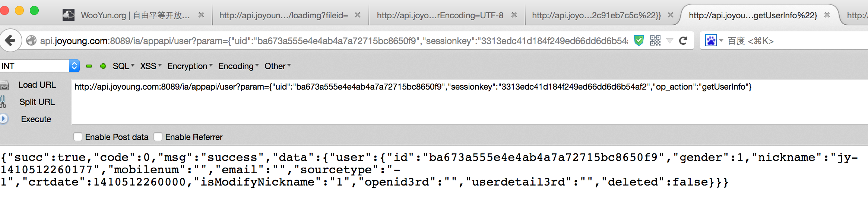The width and height of the screenshot is (868, 218).
Task: Click the green plus icon in HackBar
Action: point(103,66)
